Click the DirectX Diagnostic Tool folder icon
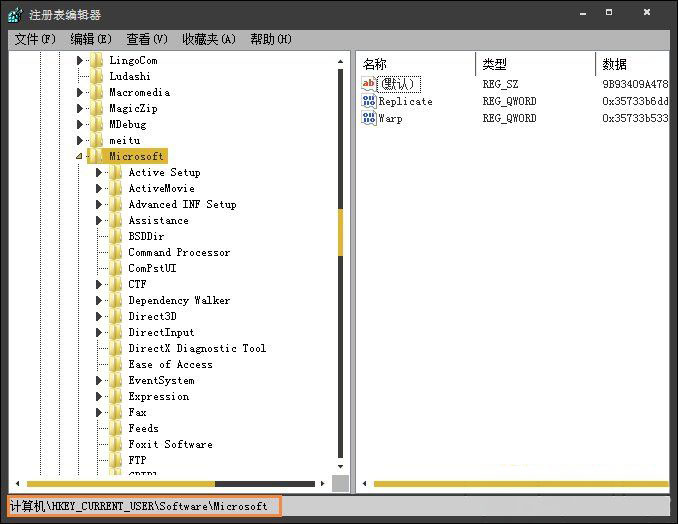The image size is (678, 524). click(x=115, y=348)
